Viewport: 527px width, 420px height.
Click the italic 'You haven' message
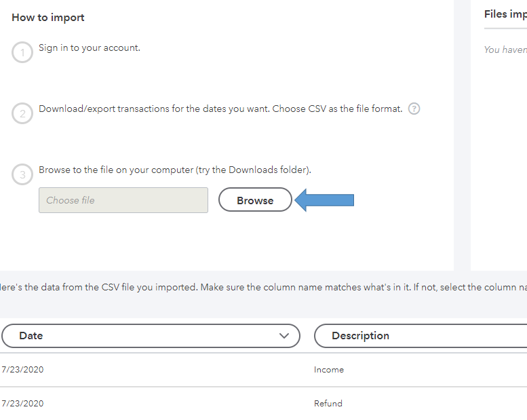(x=505, y=50)
